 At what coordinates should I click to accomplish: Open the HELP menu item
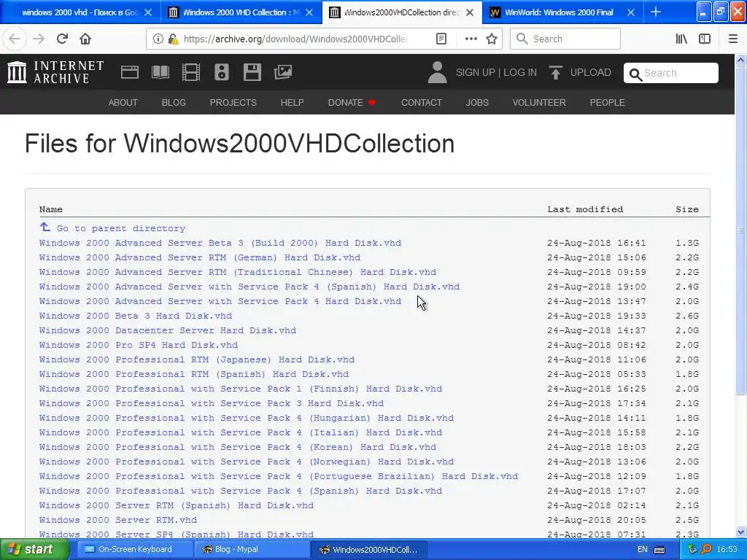[292, 102]
